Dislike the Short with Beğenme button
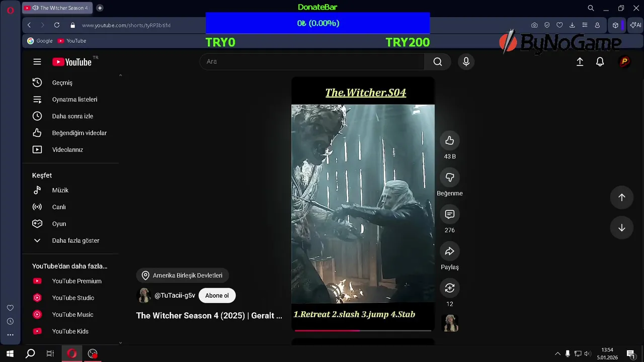The height and width of the screenshot is (362, 644). pyautogui.click(x=450, y=177)
